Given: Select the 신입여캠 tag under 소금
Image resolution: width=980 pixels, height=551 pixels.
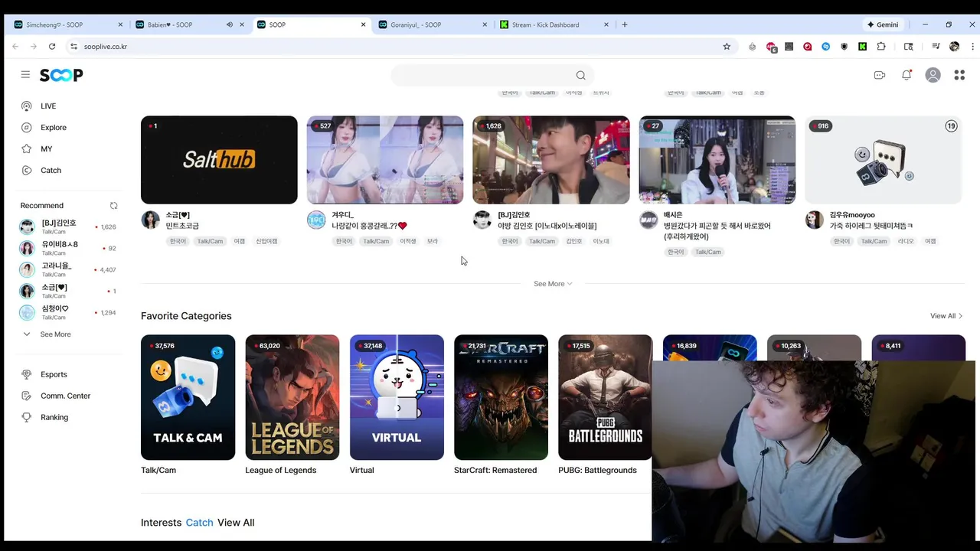Looking at the screenshot, I should click(x=266, y=241).
